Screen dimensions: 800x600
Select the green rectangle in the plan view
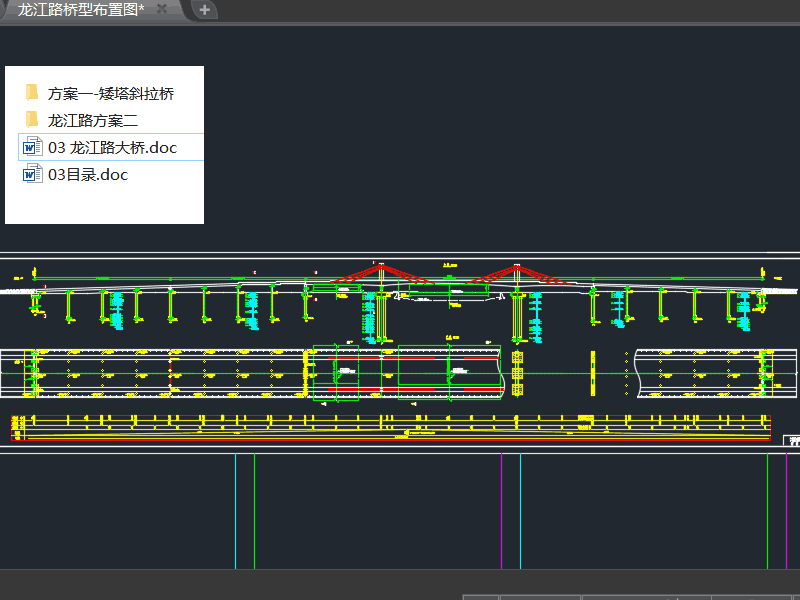click(x=336, y=373)
